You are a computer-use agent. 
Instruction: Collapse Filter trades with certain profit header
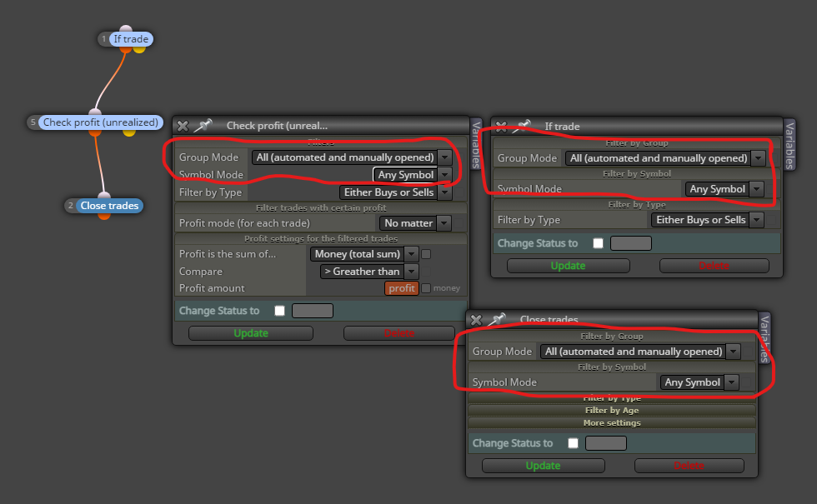(321, 207)
